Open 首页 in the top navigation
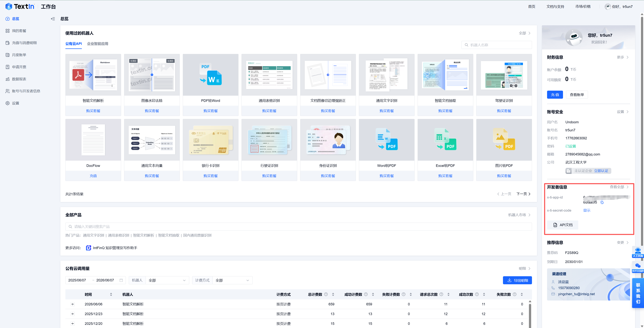The height and width of the screenshot is (328, 644). 531,7
